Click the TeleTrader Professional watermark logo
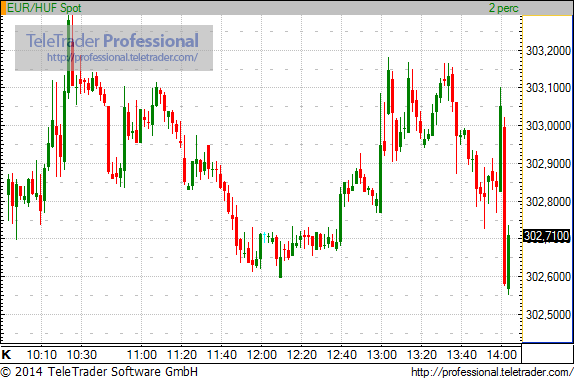This screenshot has height=381, width=574. 113,41
